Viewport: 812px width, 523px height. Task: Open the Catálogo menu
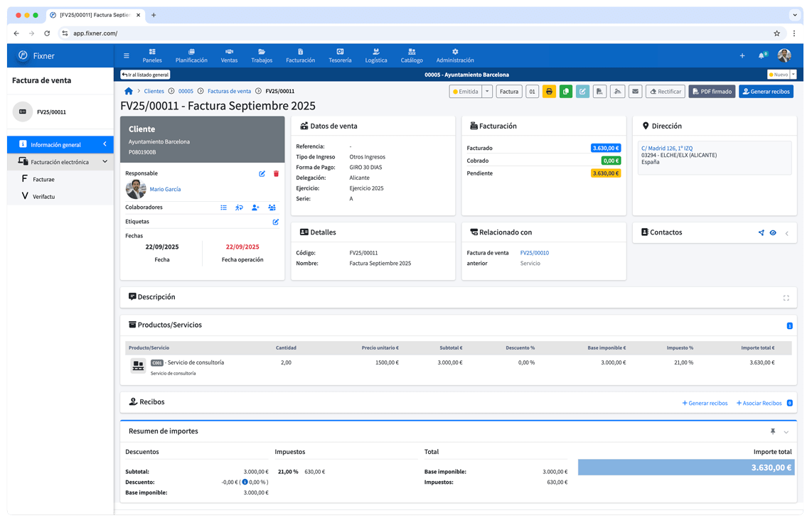[x=412, y=55]
